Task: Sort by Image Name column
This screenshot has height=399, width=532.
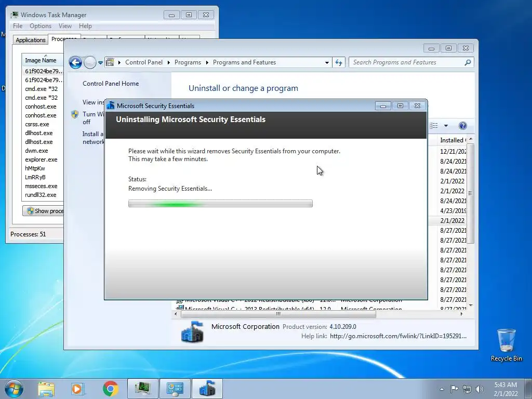Action: (x=43, y=60)
